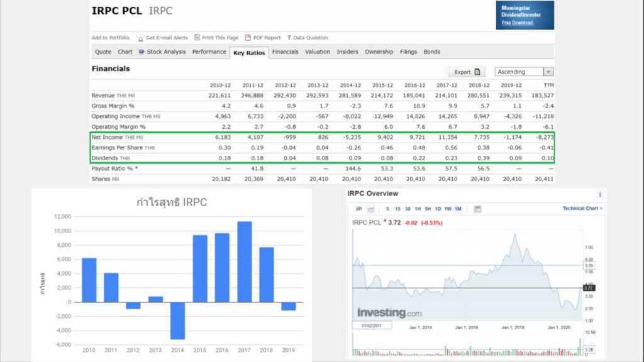
Task: Select the 1M chart interval
Action: click(458, 209)
